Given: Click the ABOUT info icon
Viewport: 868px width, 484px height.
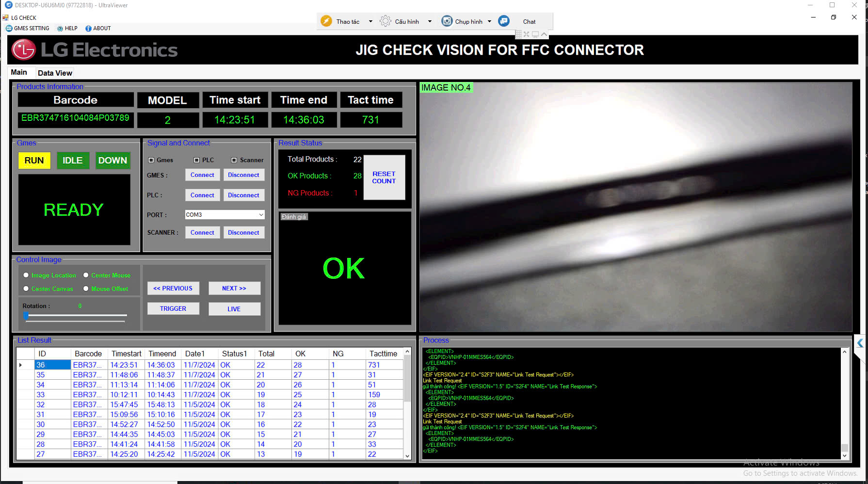Looking at the screenshot, I should (x=88, y=28).
